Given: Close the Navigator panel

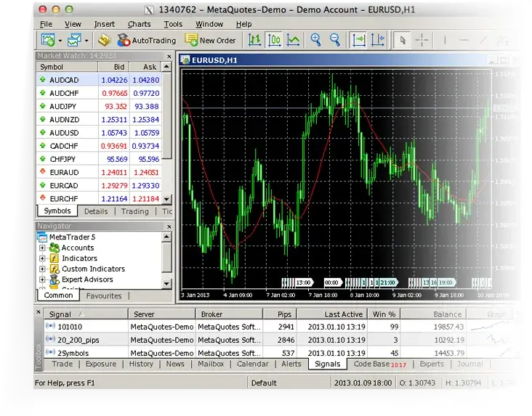Looking at the screenshot, I should pos(169,227).
